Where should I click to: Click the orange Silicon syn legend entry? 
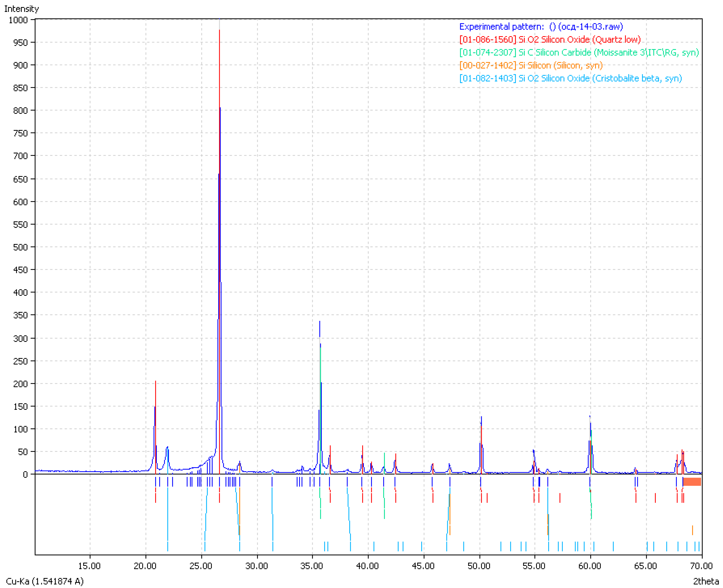point(531,65)
